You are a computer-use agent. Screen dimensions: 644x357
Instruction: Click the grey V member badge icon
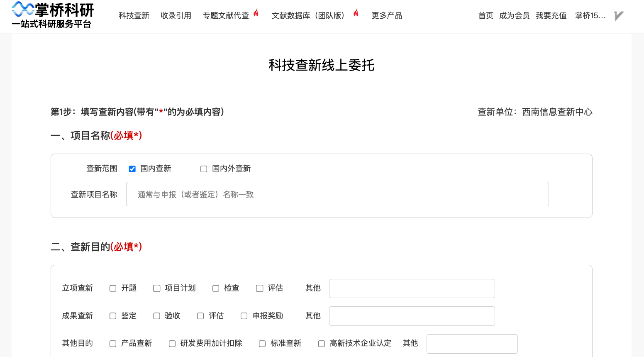click(619, 16)
